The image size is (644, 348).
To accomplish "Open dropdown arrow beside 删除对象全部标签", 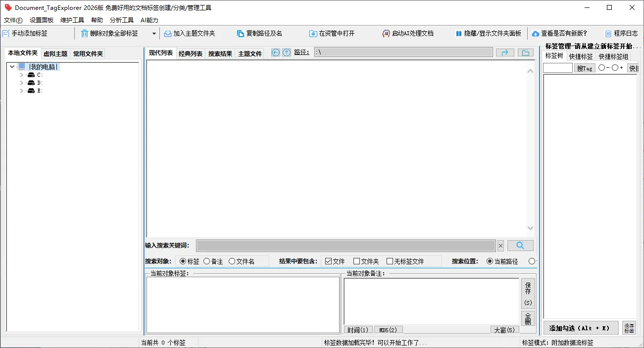I will 154,34.
